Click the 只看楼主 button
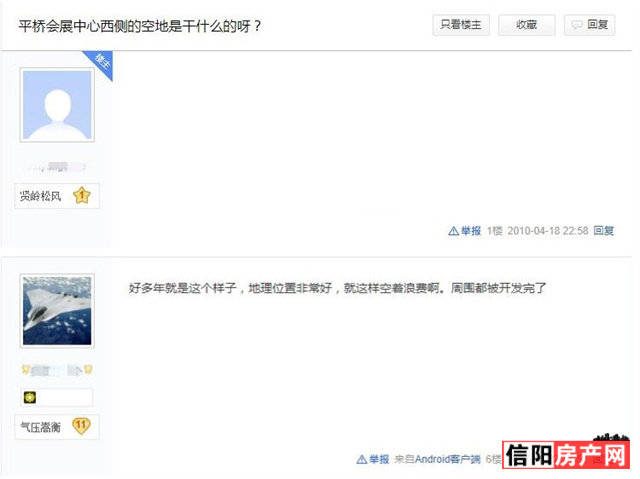This screenshot has height=479, width=640. 461,25
